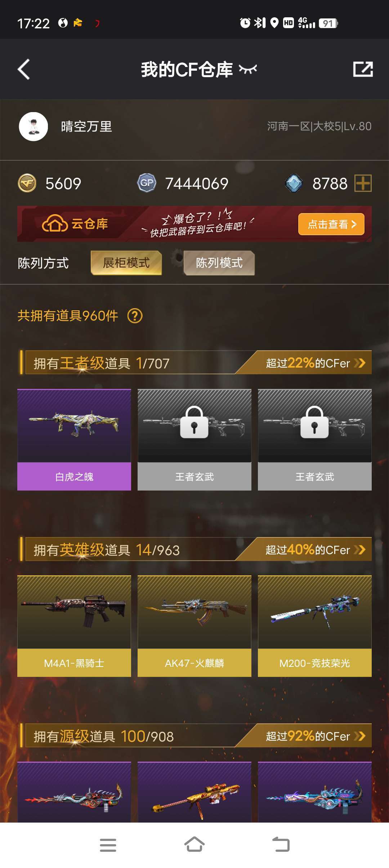
Task: Switch to 陈列模式 display mode
Action: [x=219, y=263]
